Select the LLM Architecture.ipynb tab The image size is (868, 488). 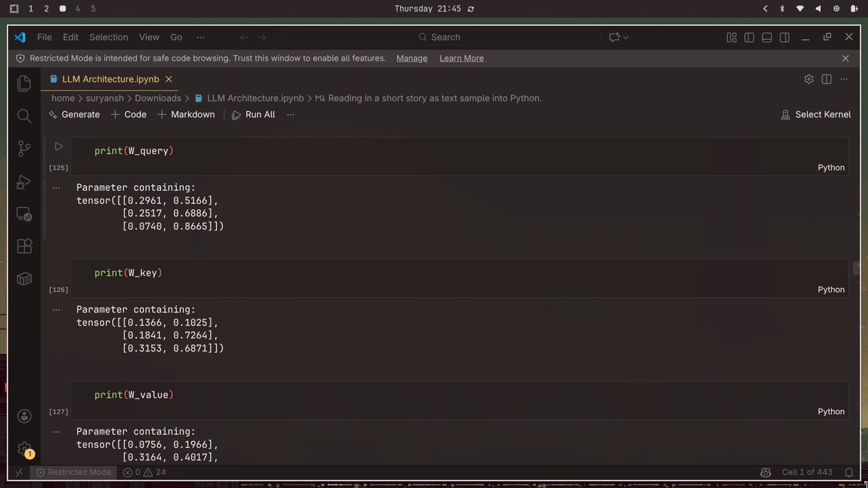(x=110, y=79)
